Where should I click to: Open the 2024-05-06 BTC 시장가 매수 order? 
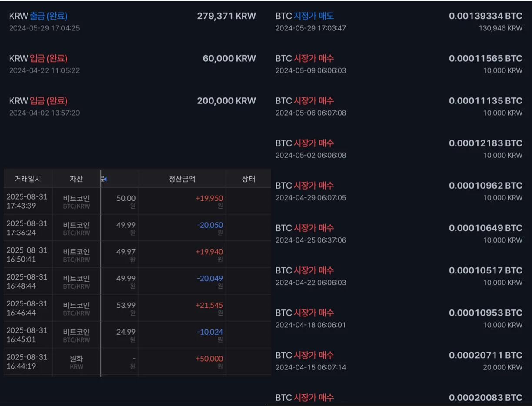(399, 106)
